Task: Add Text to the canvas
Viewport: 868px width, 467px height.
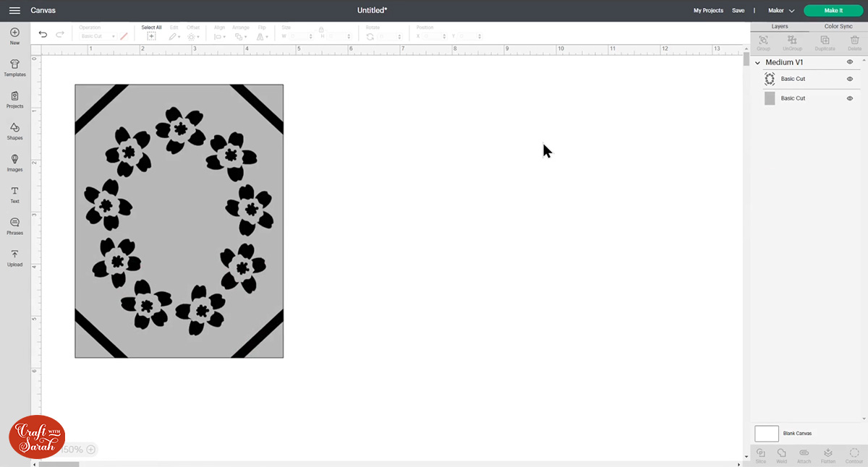Action: (14, 195)
